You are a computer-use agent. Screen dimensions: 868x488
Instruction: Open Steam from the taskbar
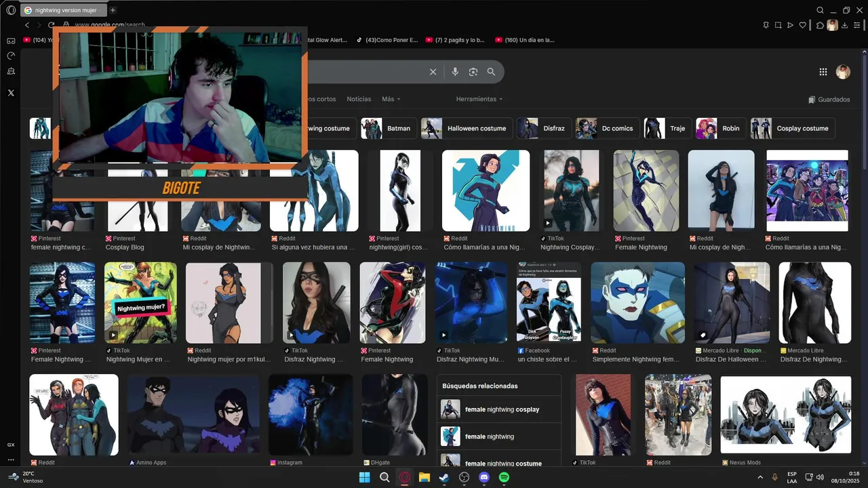point(444,477)
